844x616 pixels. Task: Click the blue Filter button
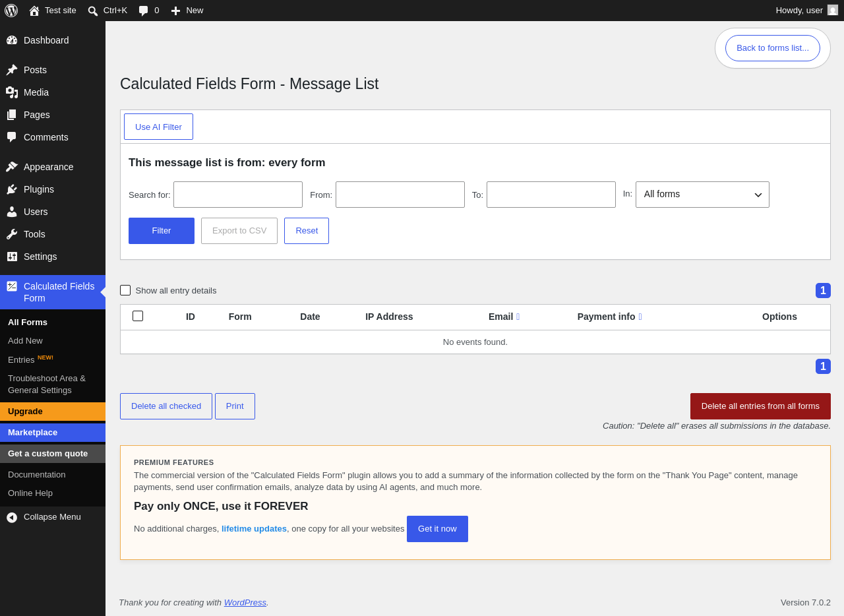(162, 231)
